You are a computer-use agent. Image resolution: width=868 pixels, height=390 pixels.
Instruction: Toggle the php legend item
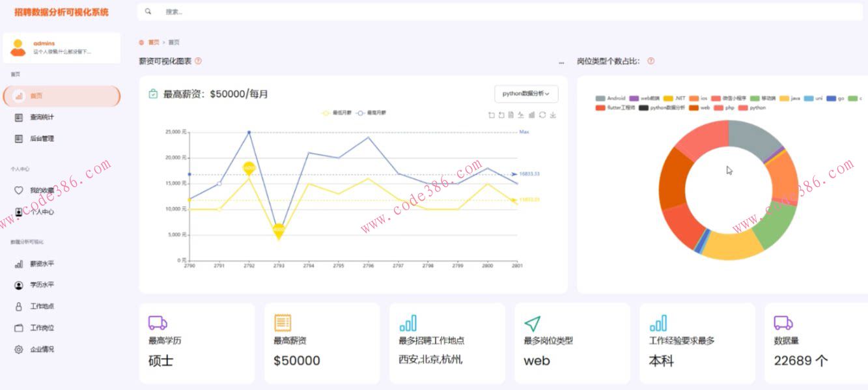point(724,107)
